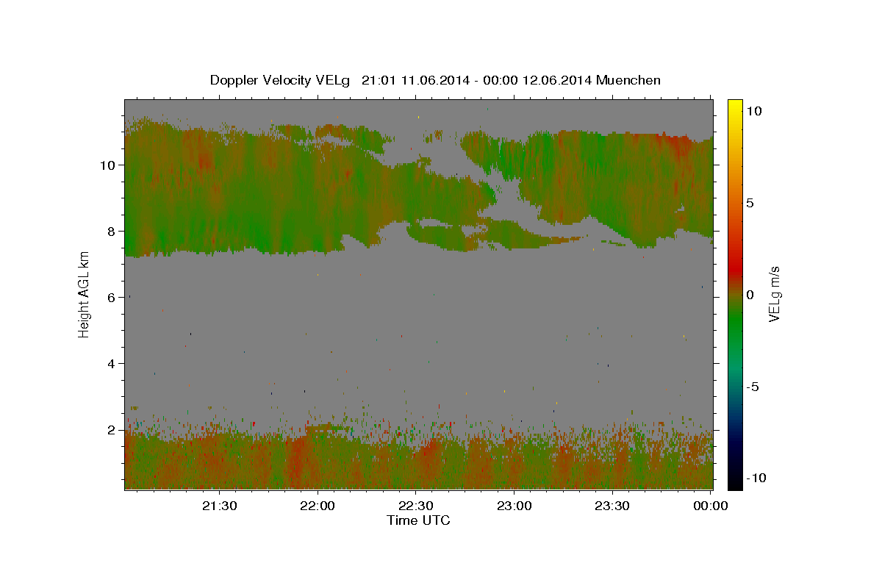Click the colorbar tick label 5

tap(750, 202)
